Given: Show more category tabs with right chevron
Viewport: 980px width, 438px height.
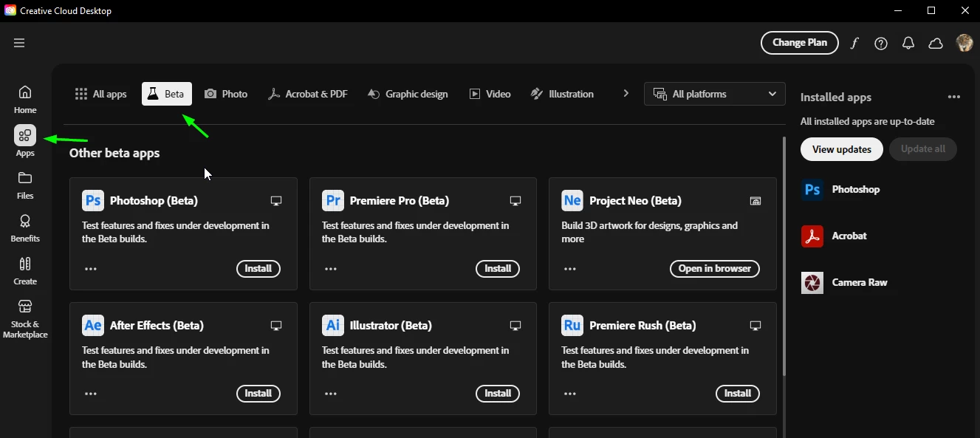Looking at the screenshot, I should coord(626,93).
